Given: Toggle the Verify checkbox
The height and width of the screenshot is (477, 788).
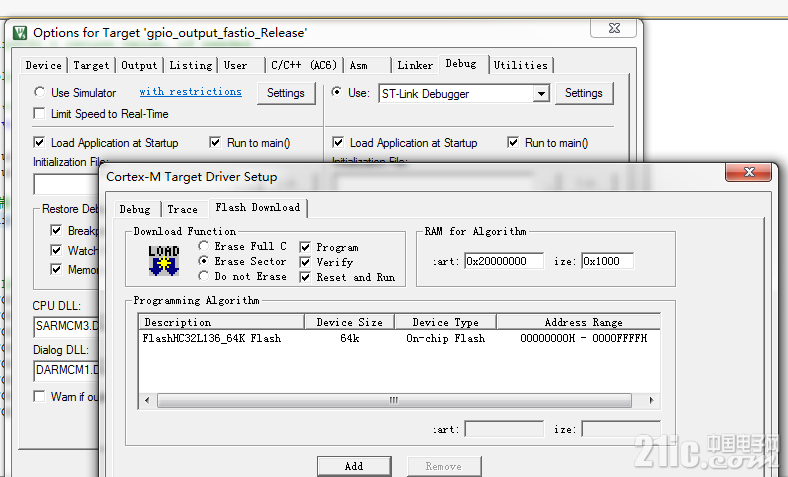Looking at the screenshot, I should [305, 262].
